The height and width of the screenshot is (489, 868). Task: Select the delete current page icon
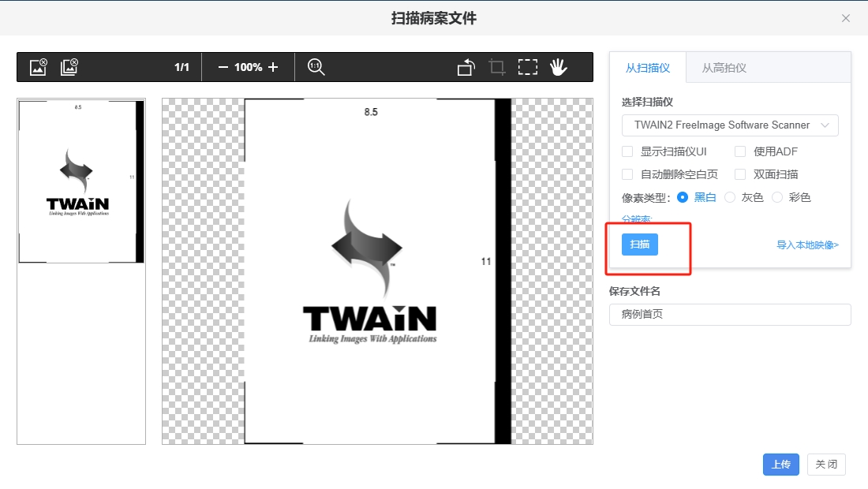(38, 66)
